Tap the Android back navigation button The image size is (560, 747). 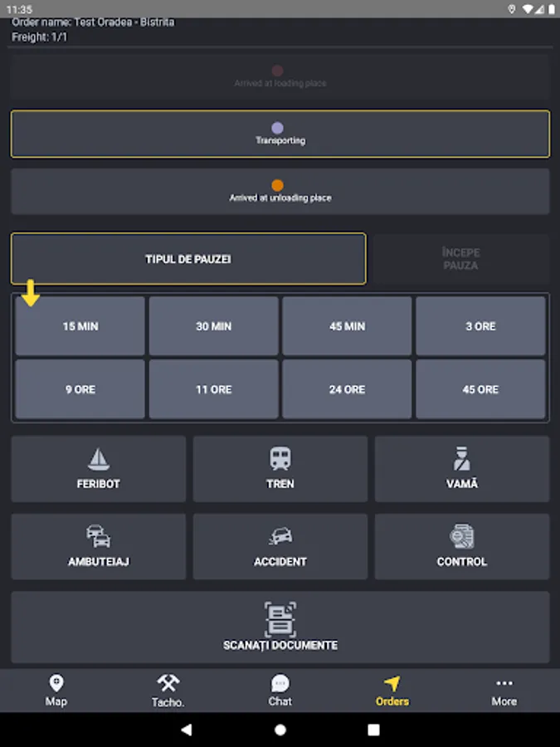pos(187,730)
